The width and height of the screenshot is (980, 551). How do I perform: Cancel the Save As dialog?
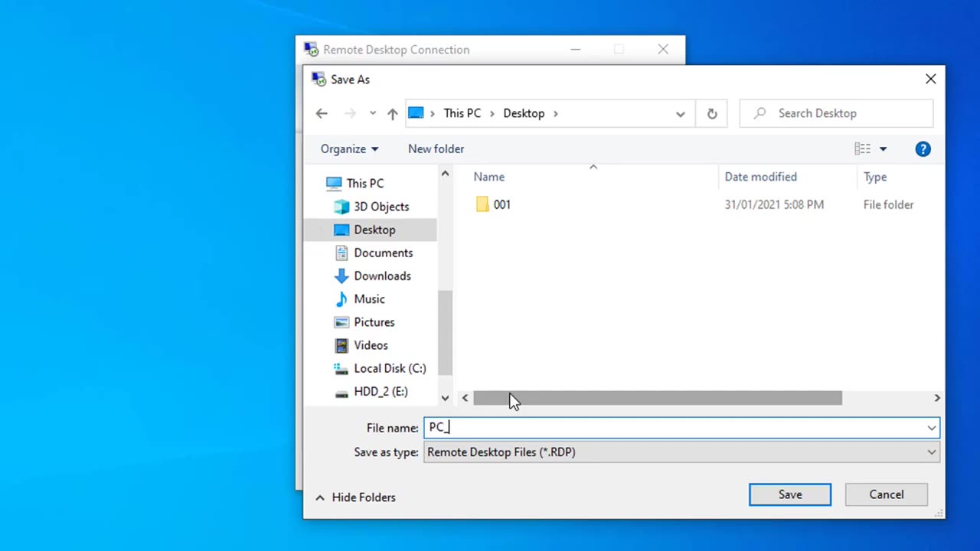(887, 494)
